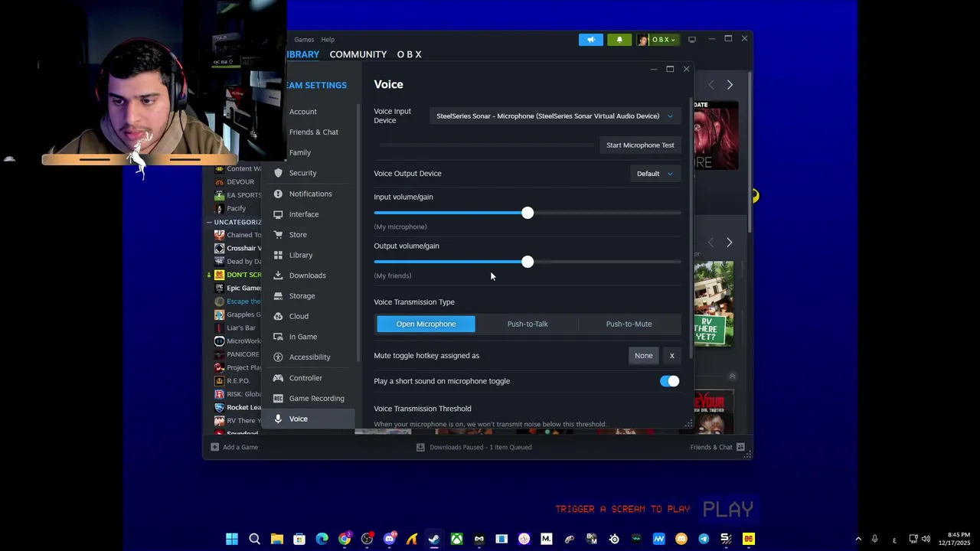Open the Help menu
Viewport: 980px width, 551px height.
pyautogui.click(x=328, y=40)
